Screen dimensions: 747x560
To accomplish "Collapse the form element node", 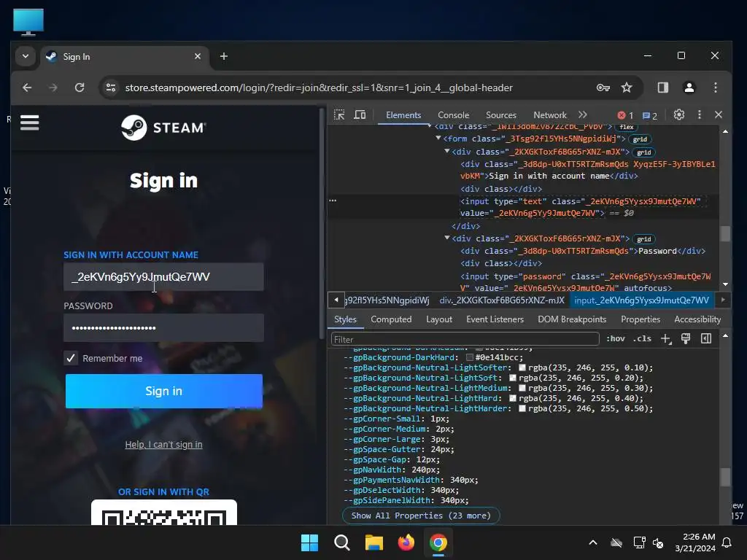I will click(x=438, y=139).
